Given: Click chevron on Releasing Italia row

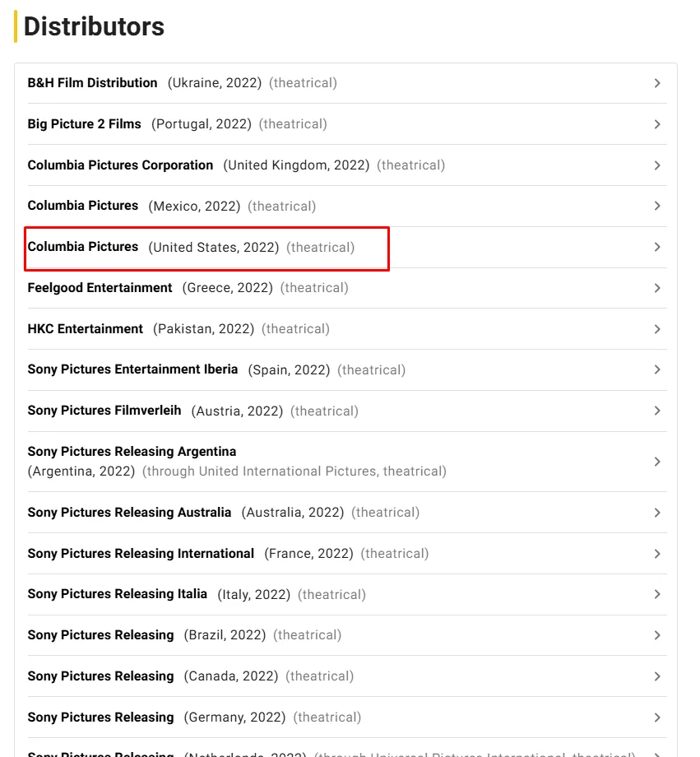Looking at the screenshot, I should coord(657,594).
